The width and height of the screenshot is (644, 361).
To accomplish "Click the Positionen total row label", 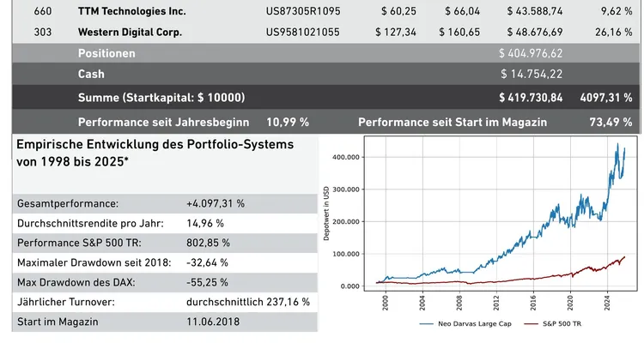I will 106,53.
